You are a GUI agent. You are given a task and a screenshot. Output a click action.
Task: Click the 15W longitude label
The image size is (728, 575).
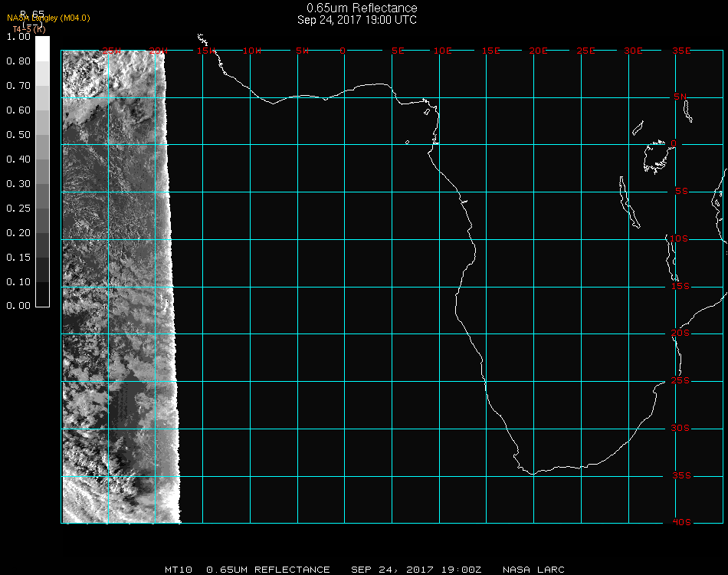pyautogui.click(x=205, y=51)
